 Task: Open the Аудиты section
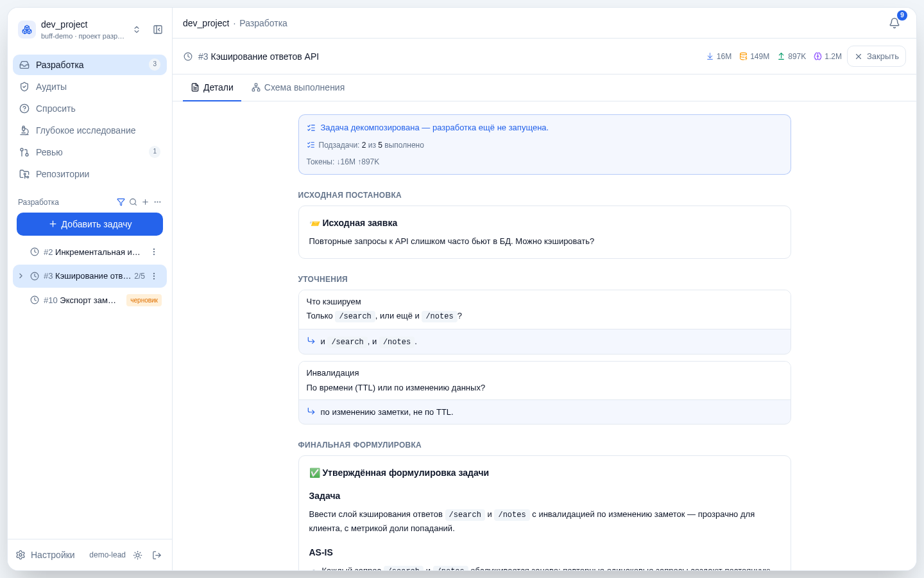click(90, 87)
